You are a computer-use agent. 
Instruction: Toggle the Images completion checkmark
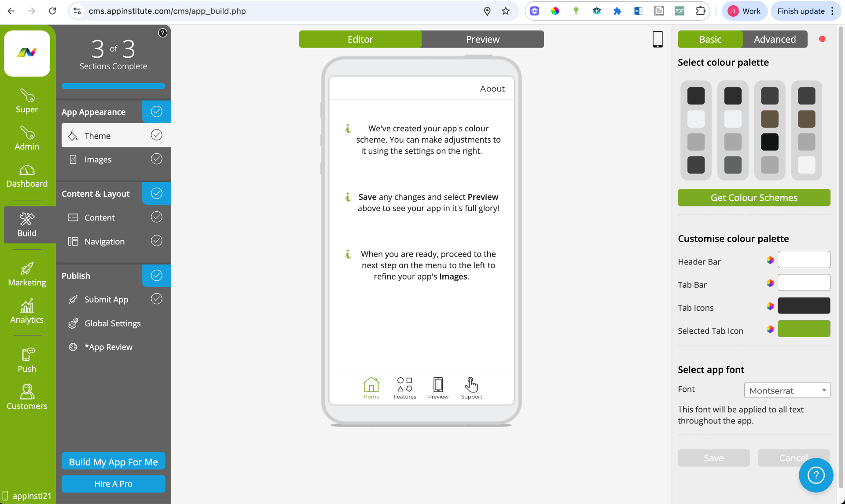157,158
